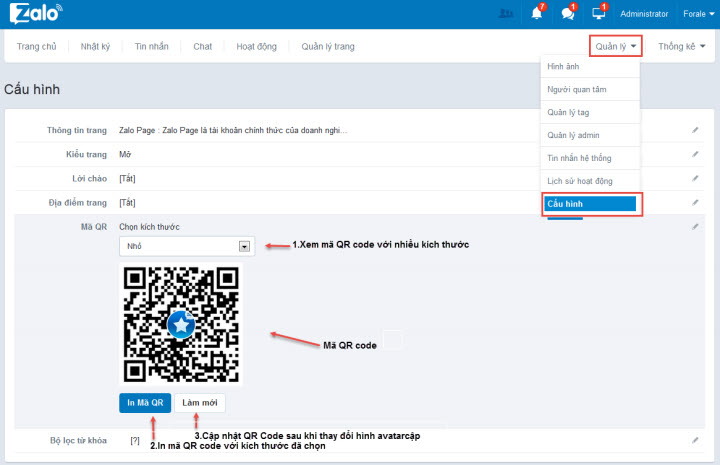Click edit pencil for Địa điểm trang
The height and width of the screenshot is (465, 720).
(x=695, y=202)
